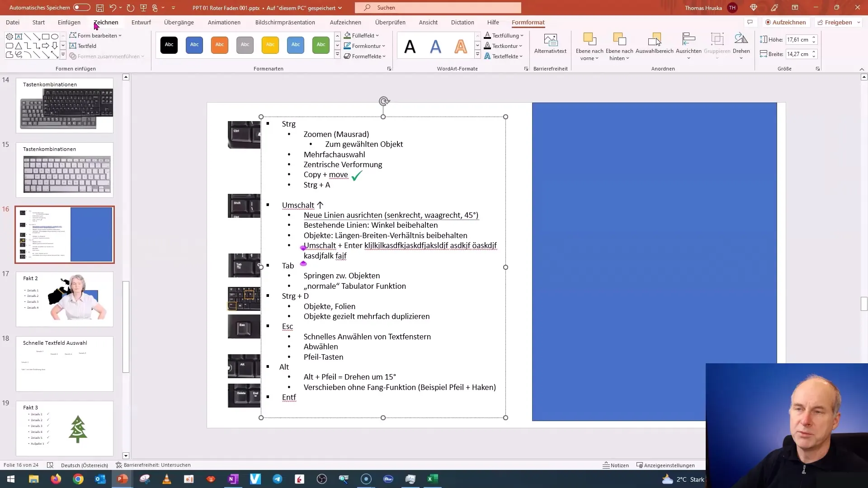This screenshot has width=868, height=488.
Task: Open the Auswahlbereich pane
Action: click(x=654, y=44)
